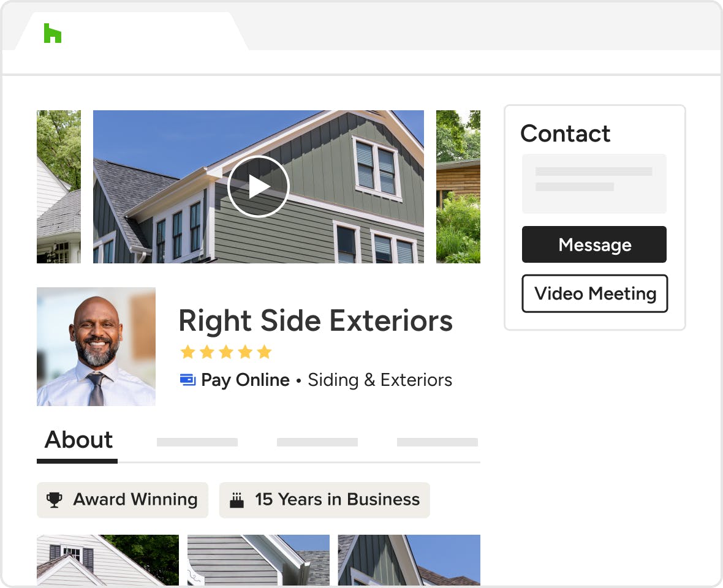Open the second placeholder tab next to About
This screenshot has width=723, height=588.
[x=197, y=442]
